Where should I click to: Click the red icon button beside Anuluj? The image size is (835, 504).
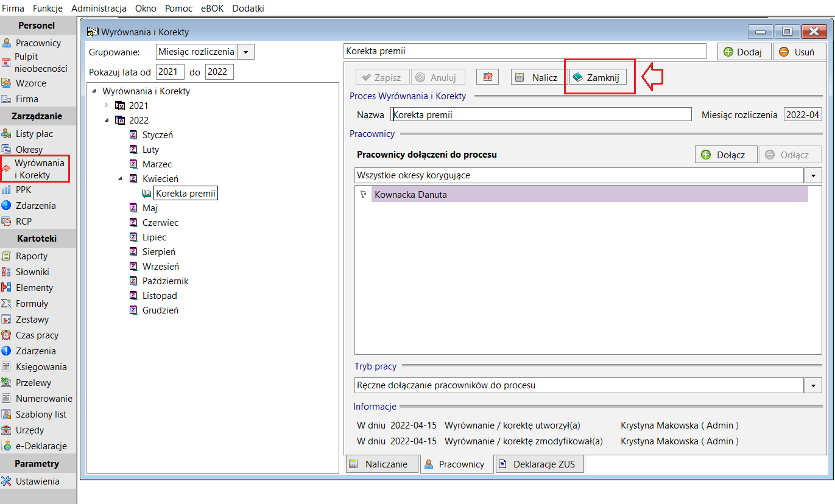point(487,77)
